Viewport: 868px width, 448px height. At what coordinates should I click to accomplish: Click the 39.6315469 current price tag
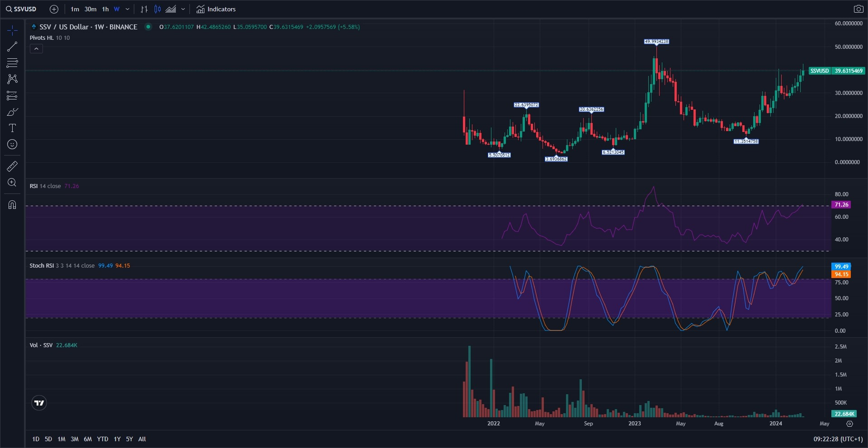coord(849,71)
